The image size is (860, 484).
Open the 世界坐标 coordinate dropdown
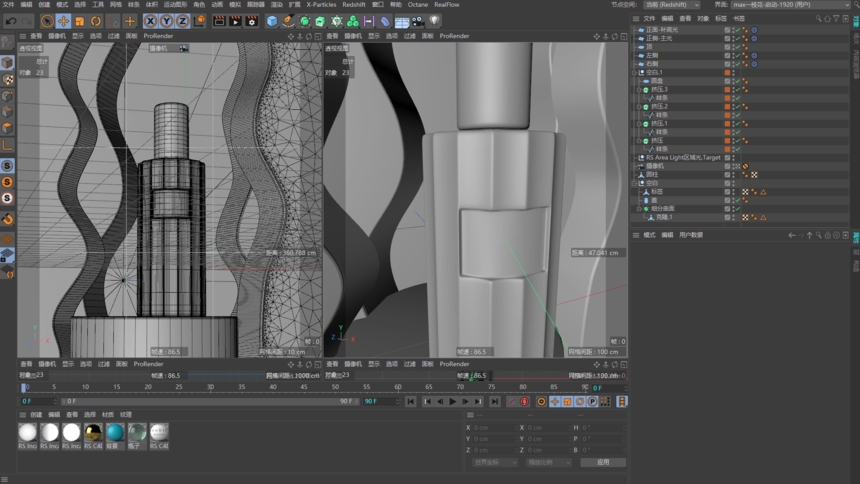pos(495,462)
